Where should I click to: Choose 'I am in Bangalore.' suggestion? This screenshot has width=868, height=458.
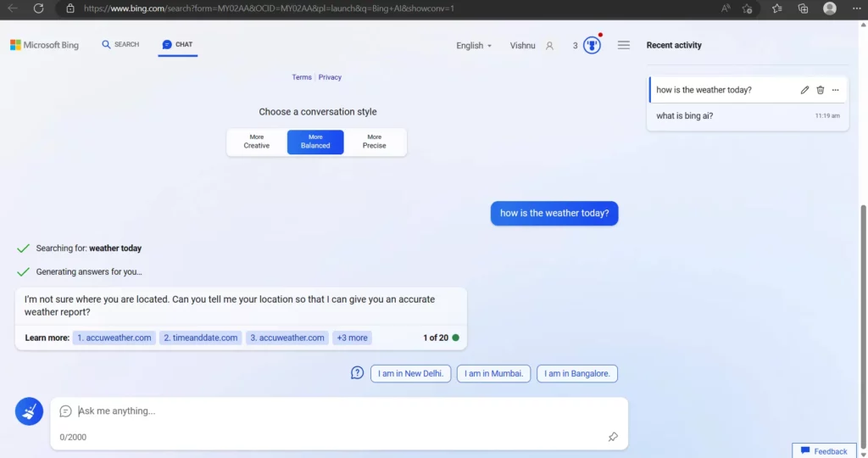coord(576,373)
